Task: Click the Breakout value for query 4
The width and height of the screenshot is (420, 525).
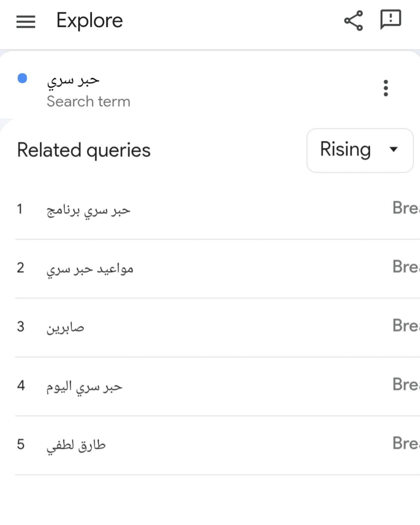Action: [406, 384]
